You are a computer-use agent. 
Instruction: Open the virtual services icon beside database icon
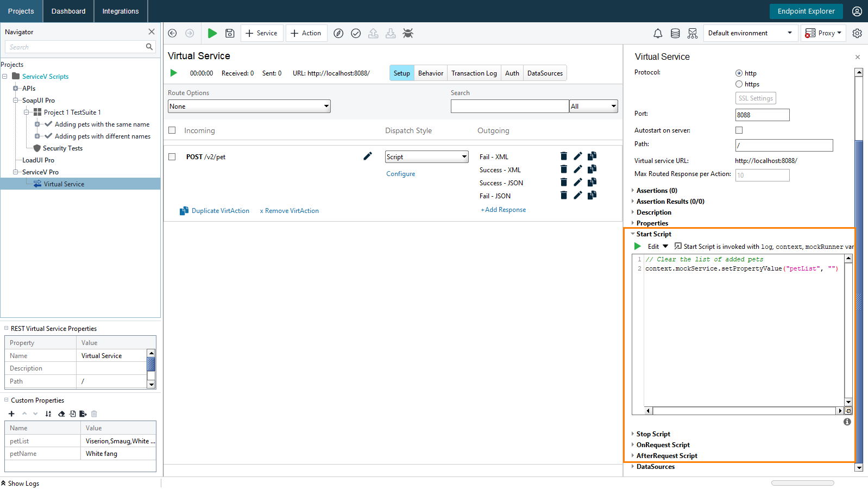693,33
